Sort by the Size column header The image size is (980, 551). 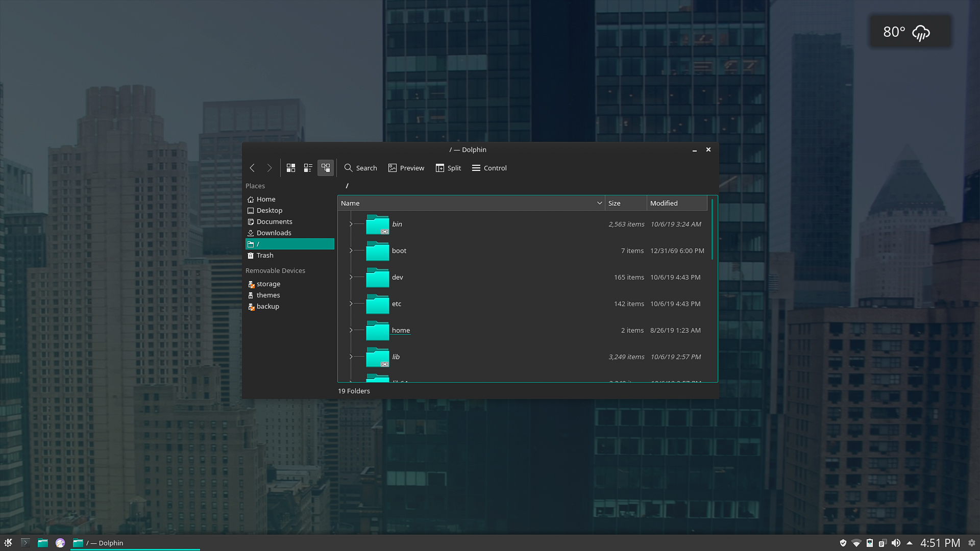click(626, 203)
